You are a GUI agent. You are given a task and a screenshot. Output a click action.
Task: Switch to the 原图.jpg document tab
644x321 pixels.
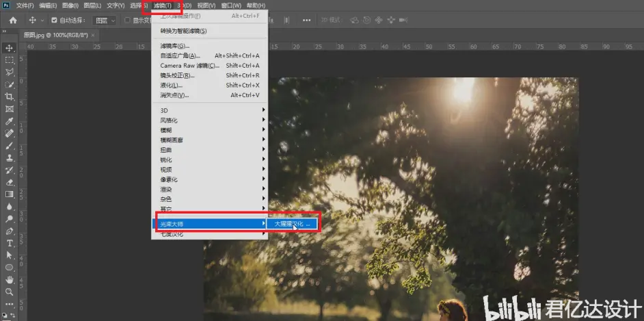point(56,36)
